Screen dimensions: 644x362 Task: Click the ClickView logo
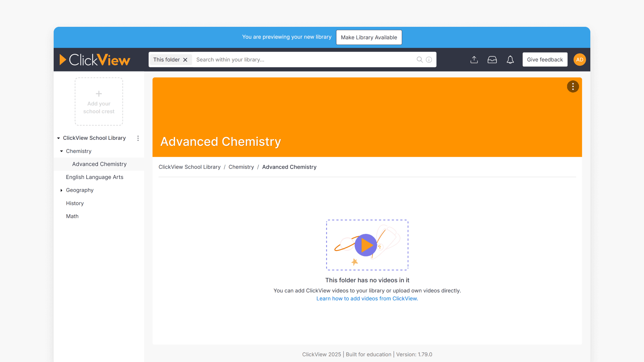(95, 59)
